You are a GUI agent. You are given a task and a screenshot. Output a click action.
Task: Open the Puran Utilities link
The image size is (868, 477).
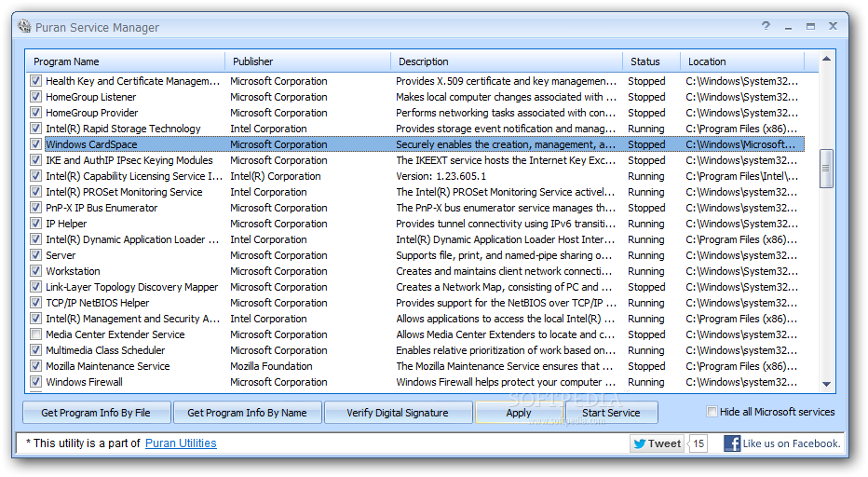181,443
